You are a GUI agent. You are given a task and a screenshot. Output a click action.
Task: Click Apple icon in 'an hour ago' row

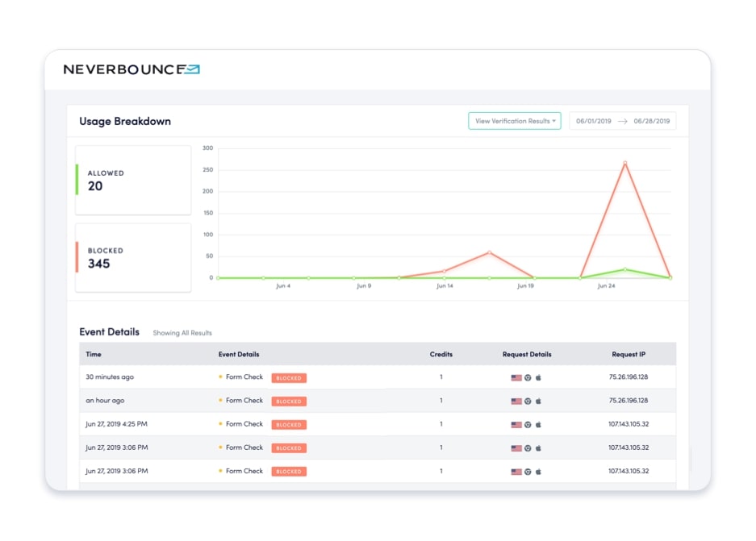pyautogui.click(x=538, y=401)
